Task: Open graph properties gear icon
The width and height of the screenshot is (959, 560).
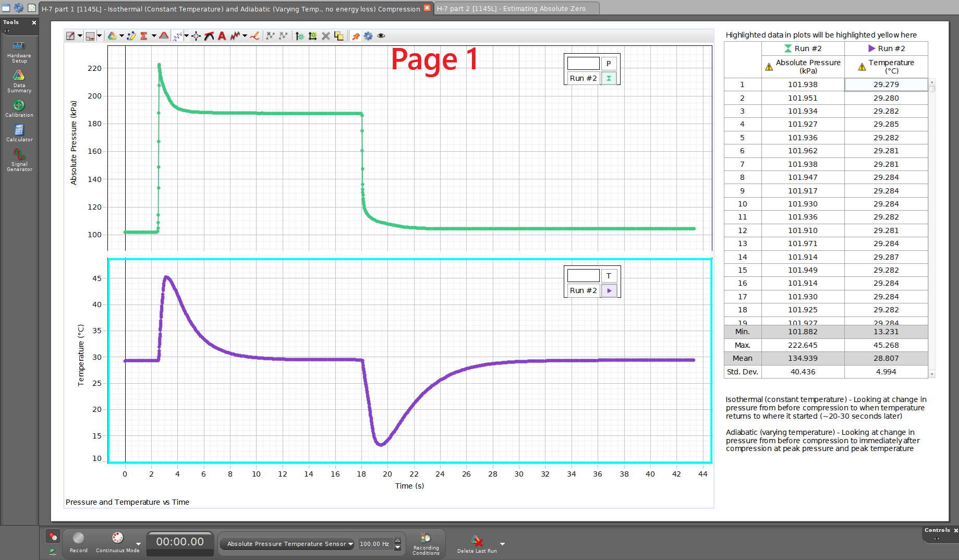Action: pyautogui.click(x=368, y=36)
